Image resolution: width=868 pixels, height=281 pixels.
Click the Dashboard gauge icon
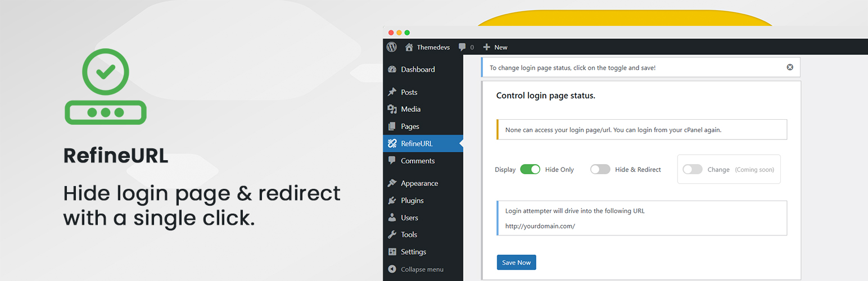pos(392,70)
